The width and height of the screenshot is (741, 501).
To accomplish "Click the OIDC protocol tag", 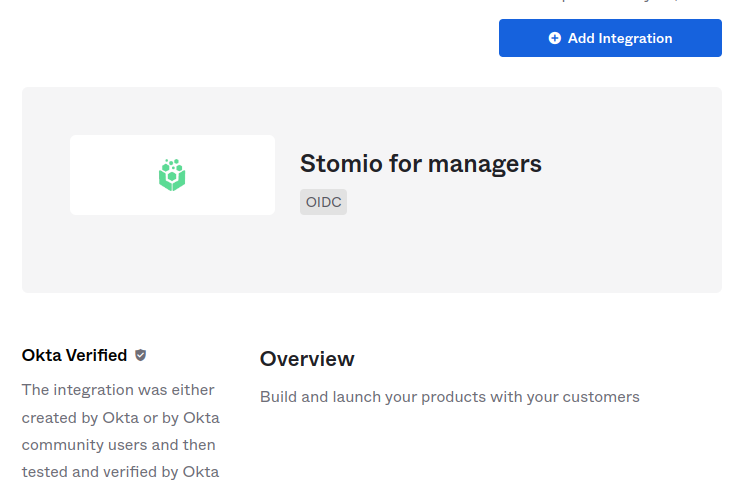I will tap(323, 202).
